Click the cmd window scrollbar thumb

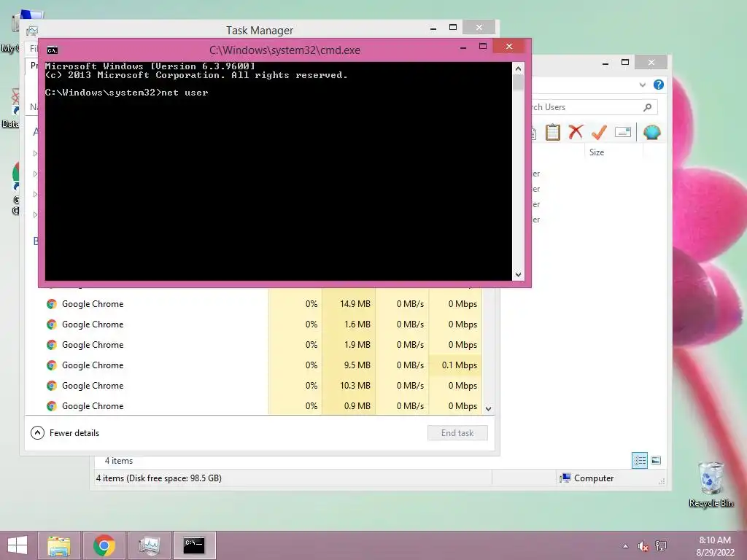tap(519, 82)
